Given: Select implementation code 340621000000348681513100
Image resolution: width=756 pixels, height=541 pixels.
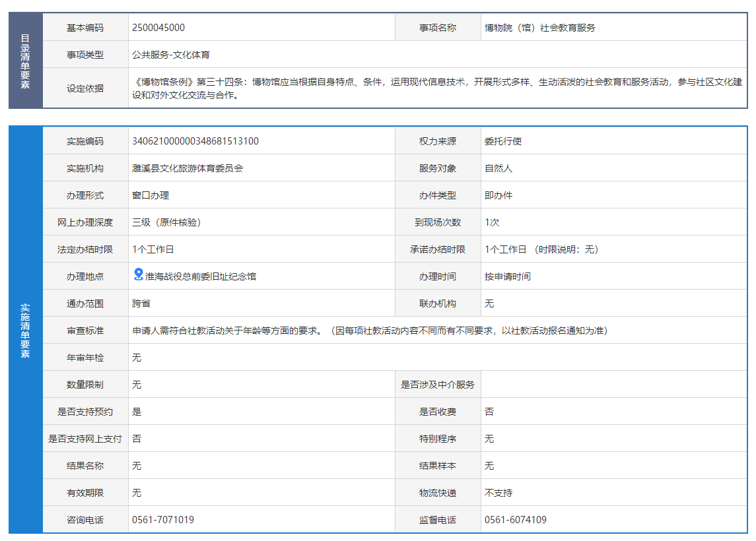Looking at the screenshot, I should coord(195,141).
